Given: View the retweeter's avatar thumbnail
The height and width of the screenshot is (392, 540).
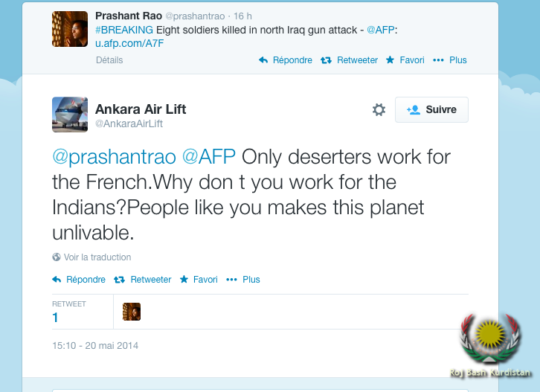Looking at the screenshot, I should pos(132,312).
